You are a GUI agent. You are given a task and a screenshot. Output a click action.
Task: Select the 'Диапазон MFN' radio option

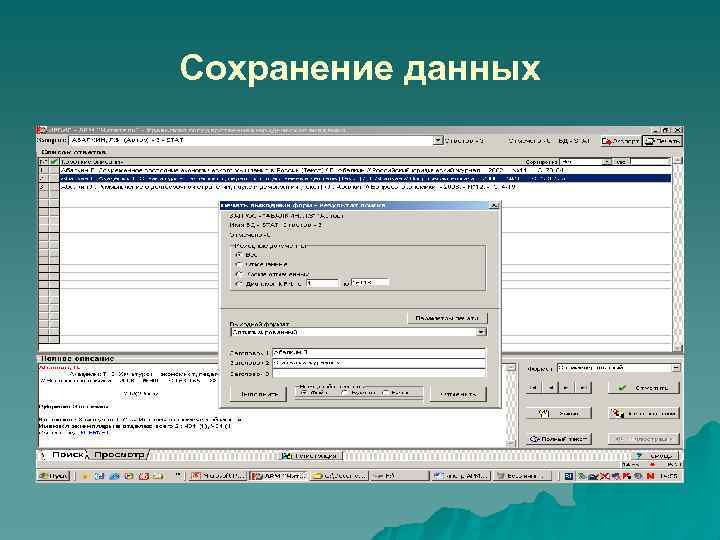click(x=239, y=284)
